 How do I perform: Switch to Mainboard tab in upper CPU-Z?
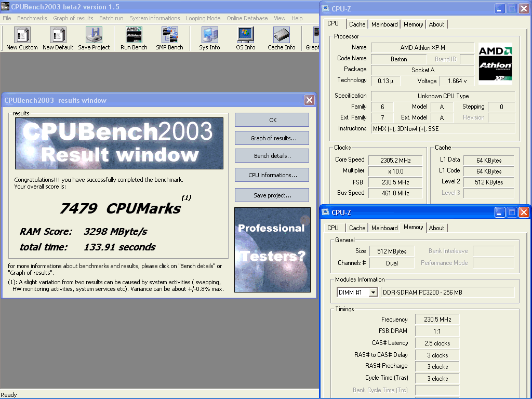(x=384, y=24)
